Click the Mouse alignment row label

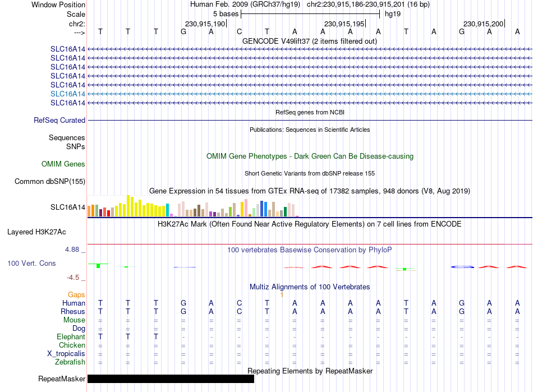pos(74,320)
